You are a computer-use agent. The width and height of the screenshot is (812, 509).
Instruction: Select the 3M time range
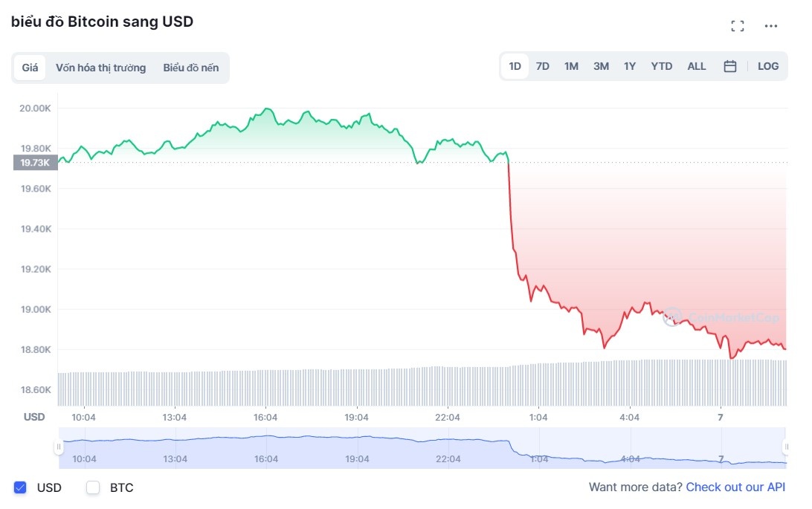[x=601, y=66]
